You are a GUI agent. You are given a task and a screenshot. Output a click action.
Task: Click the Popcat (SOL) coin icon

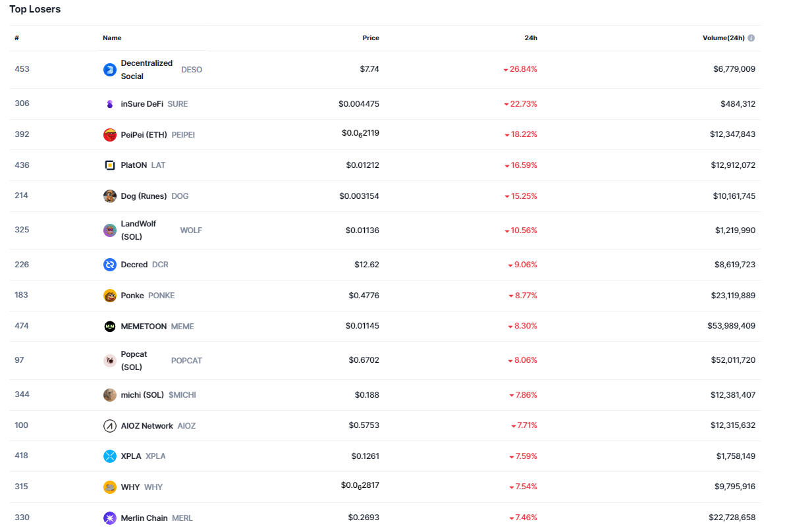110,361
